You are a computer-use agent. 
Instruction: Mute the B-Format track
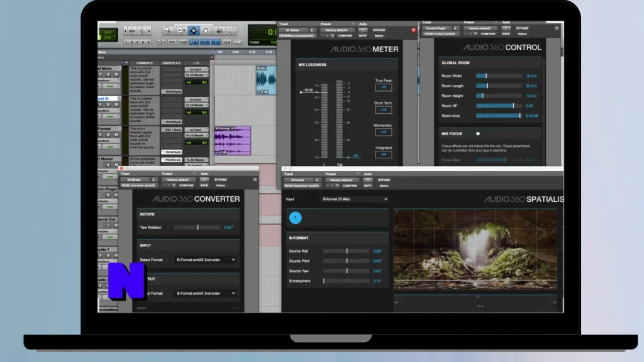[x=116, y=134]
